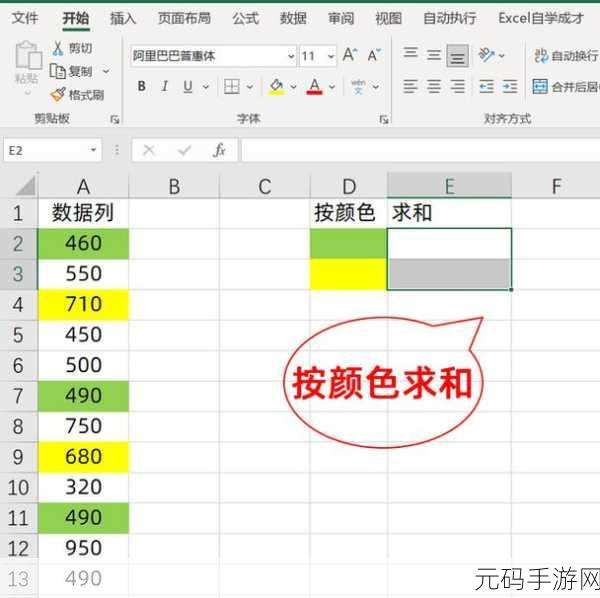Select column A header
The width and height of the screenshot is (600, 598).
83,186
